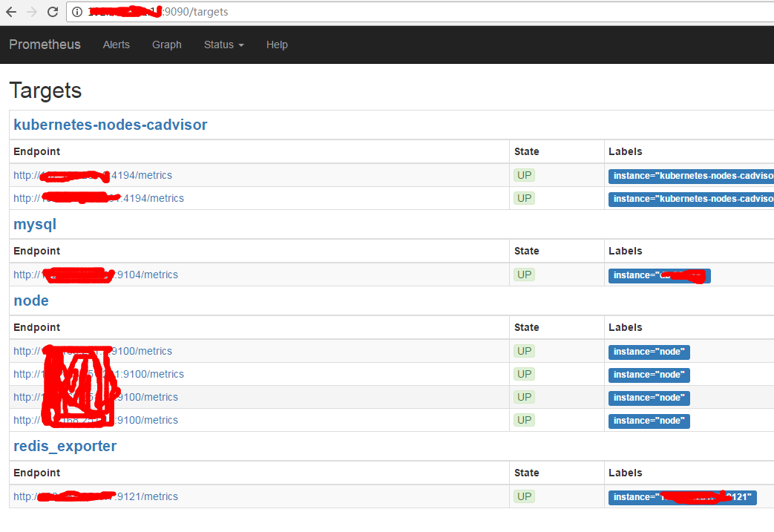Open the mysql :9104/metrics endpoint link
Screen dimensions: 774x532
(96, 275)
